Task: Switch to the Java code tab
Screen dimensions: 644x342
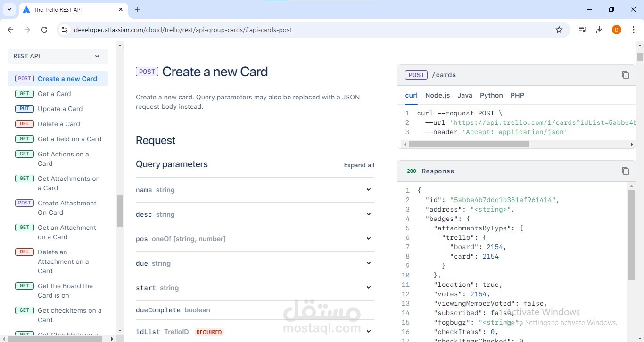Action: coord(465,95)
